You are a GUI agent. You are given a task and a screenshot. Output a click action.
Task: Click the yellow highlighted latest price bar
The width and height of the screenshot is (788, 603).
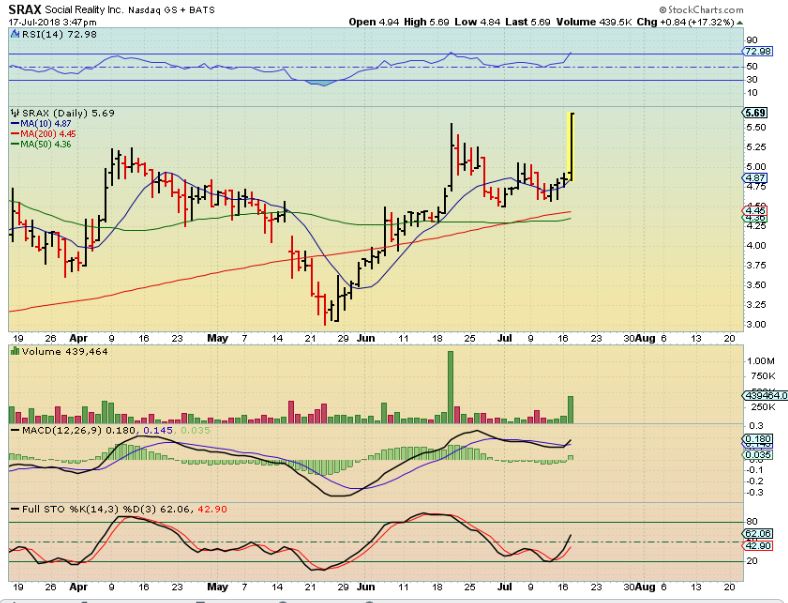coord(570,147)
